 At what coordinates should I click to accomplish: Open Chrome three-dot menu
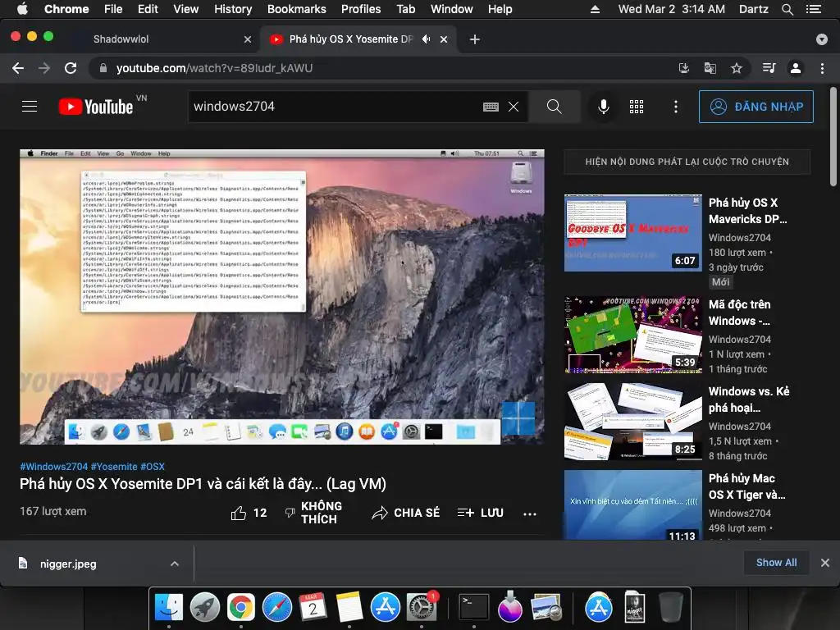click(822, 68)
